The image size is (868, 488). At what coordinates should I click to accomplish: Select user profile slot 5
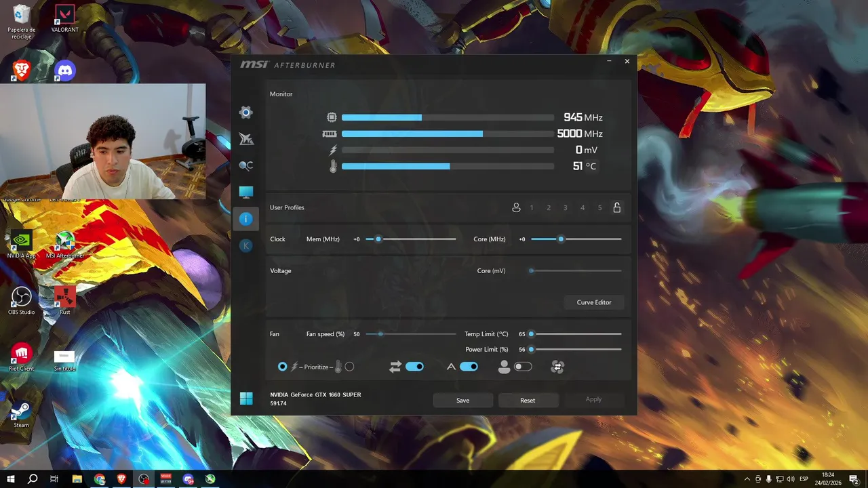click(x=600, y=208)
